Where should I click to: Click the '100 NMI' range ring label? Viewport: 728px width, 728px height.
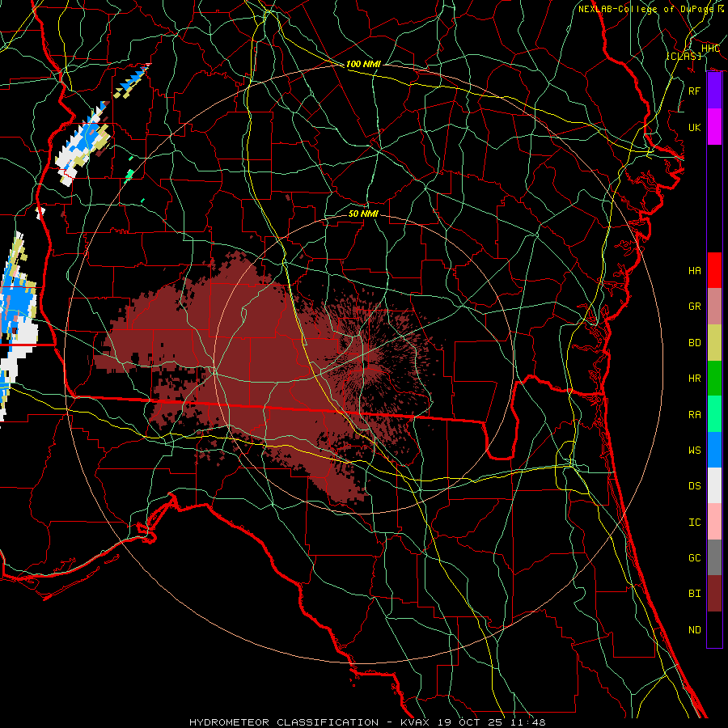[363, 64]
